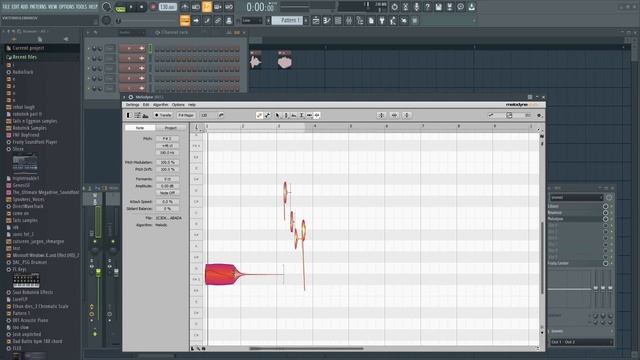Open the FILE menu in FL Studio
The width and height of the screenshot is (640, 360).
point(6,7)
